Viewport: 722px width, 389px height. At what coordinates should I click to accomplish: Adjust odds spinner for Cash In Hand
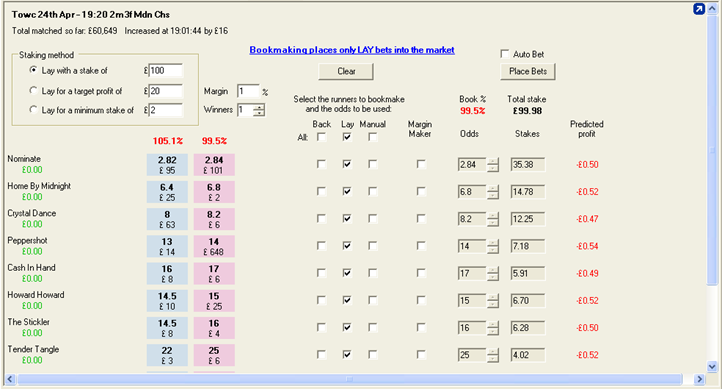493,273
